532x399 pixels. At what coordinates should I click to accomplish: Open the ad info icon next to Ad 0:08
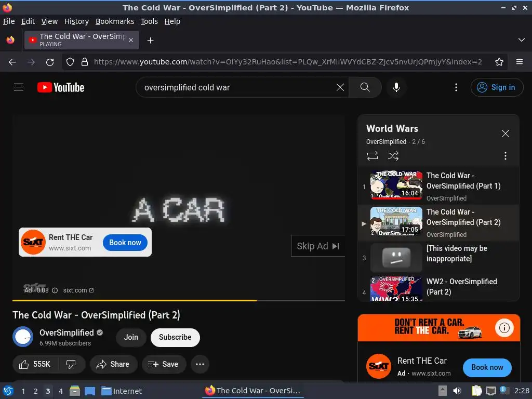(x=55, y=290)
